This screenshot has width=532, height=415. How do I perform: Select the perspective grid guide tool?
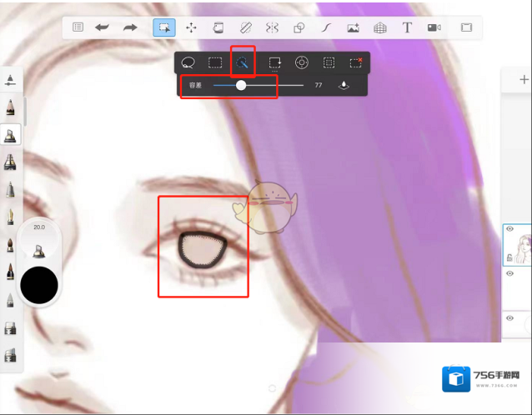click(x=380, y=27)
